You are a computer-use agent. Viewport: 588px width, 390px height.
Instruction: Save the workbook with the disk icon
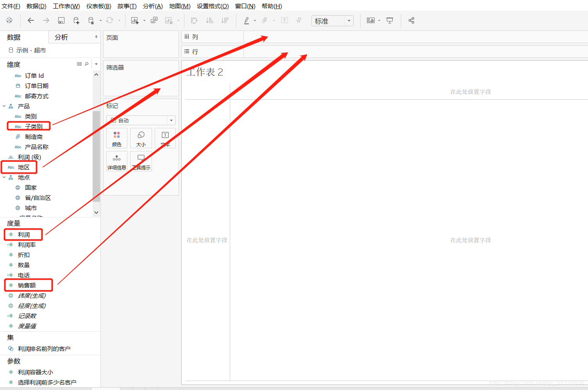pos(61,20)
